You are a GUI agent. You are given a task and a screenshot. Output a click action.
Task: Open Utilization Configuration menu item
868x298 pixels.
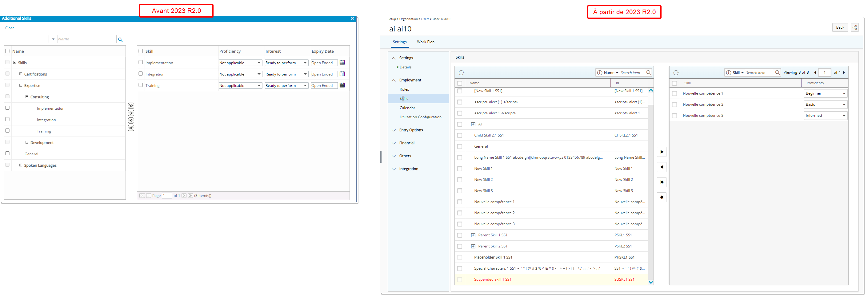coord(420,117)
